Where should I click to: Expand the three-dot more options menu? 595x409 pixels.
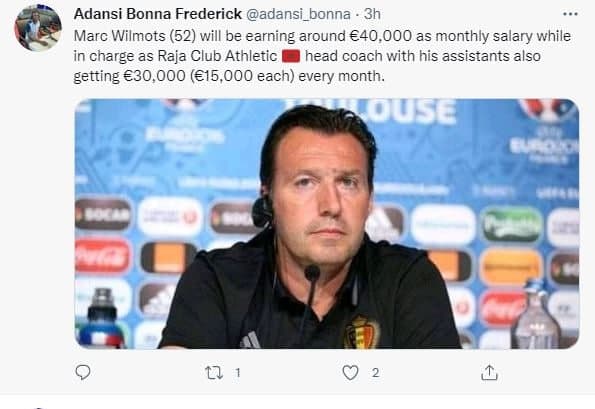pos(570,14)
